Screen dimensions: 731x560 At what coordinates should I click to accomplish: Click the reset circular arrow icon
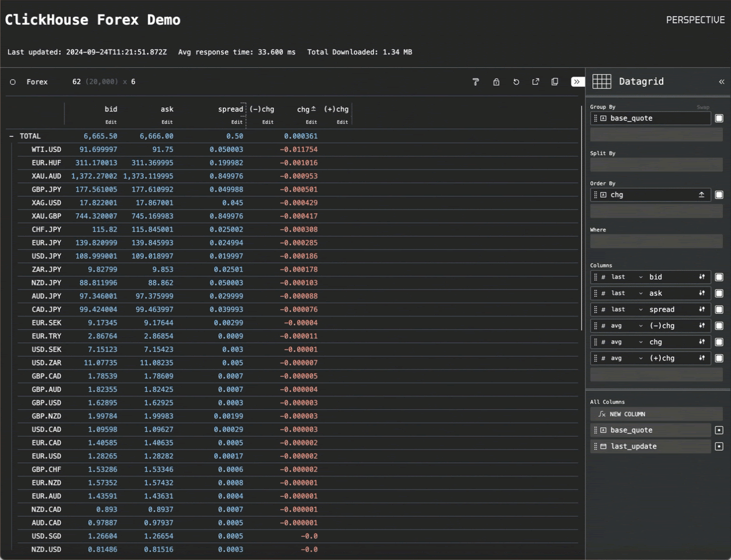tap(516, 82)
